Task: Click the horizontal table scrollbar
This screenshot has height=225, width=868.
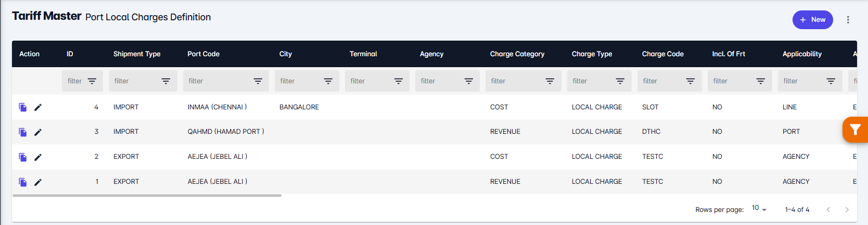Action: (x=147, y=196)
